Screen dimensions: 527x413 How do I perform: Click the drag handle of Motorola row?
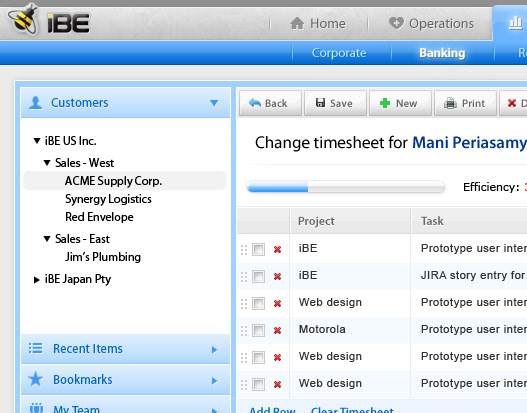pyautogui.click(x=244, y=331)
